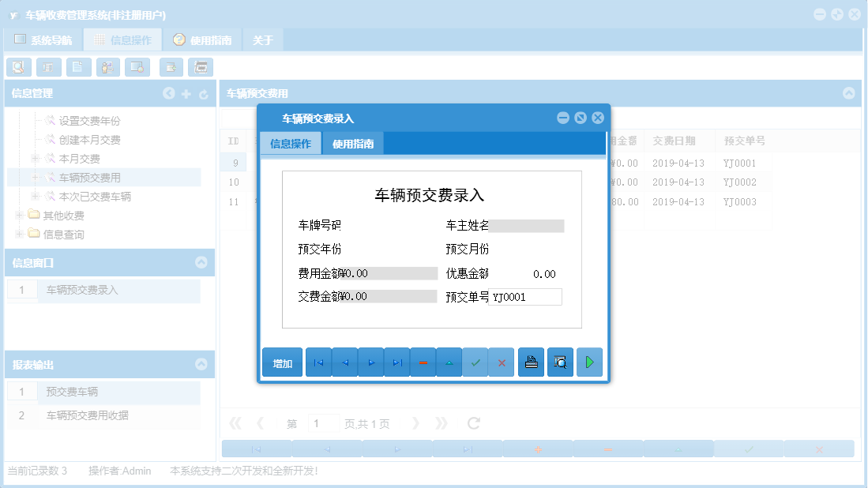Collapse the 报表输出 panel

[201, 362]
